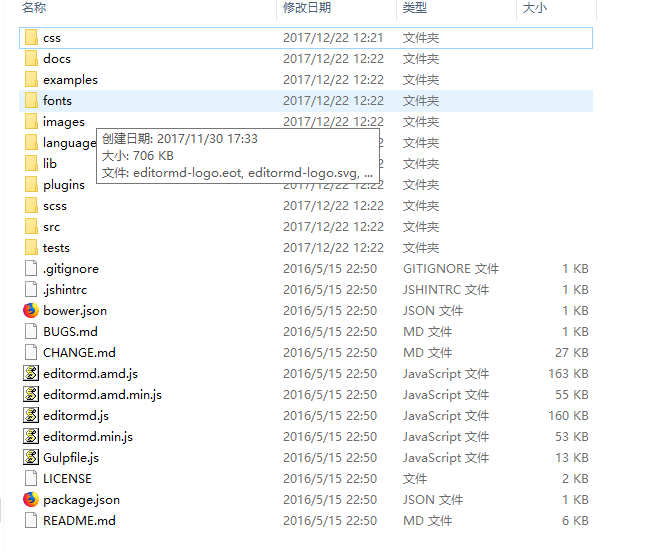The height and width of the screenshot is (552, 661).
Task: Select the bower.json file name
Action: [75, 311]
